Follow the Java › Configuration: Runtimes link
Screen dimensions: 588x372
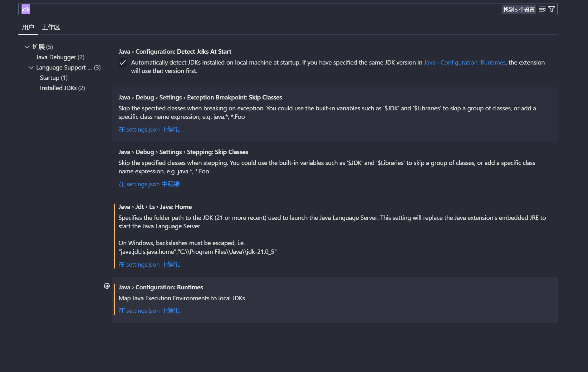[x=464, y=62]
